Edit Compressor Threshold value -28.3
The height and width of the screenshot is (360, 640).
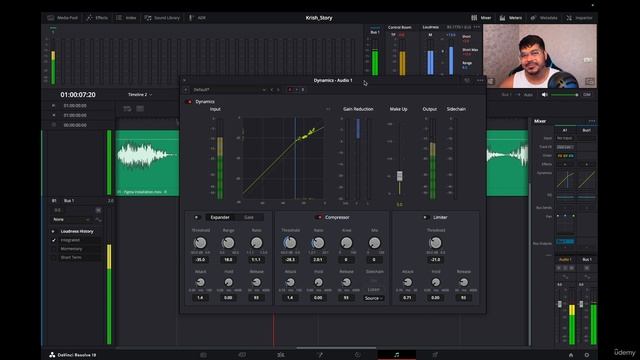pyautogui.click(x=290, y=260)
